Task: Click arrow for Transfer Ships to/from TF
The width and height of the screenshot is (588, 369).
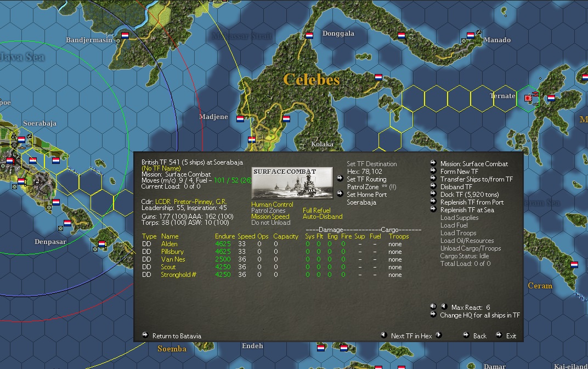Action: (433, 178)
